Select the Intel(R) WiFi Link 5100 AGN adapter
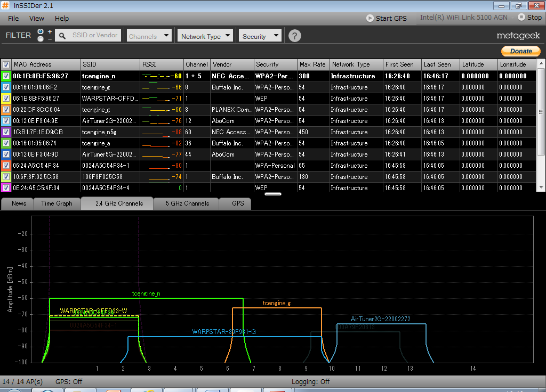This screenshot has height=392, width=546. [463, 18]
